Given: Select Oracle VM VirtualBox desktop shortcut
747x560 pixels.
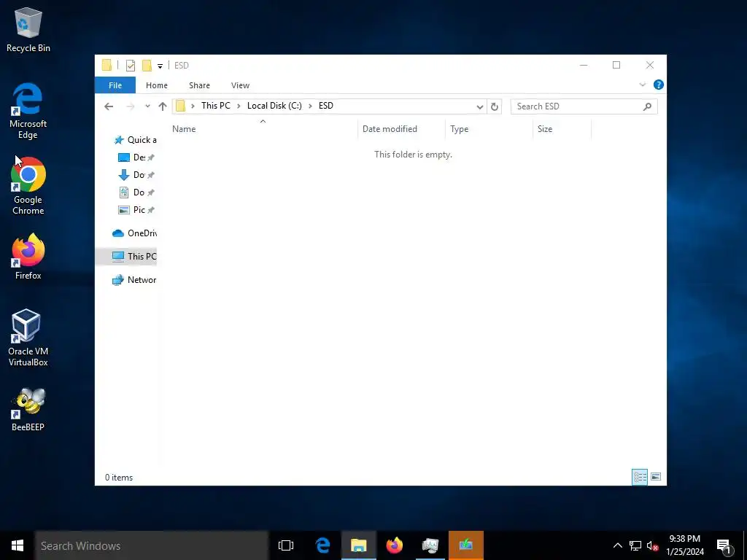Looking at the screenshot, I should point(28,338).
